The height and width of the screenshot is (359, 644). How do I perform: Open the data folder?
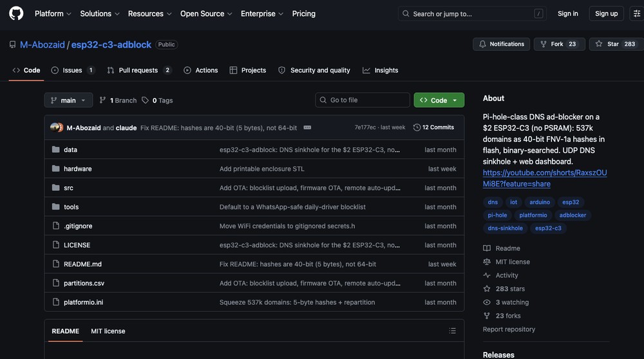pos(70,150)
